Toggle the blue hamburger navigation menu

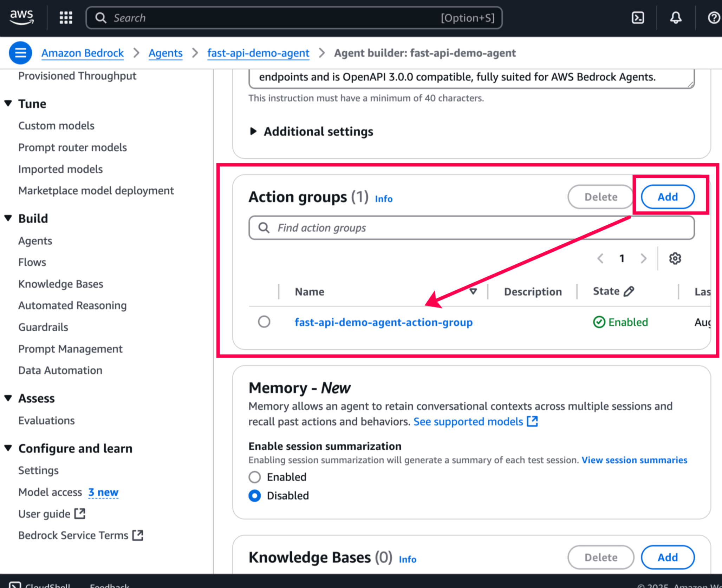20,53
